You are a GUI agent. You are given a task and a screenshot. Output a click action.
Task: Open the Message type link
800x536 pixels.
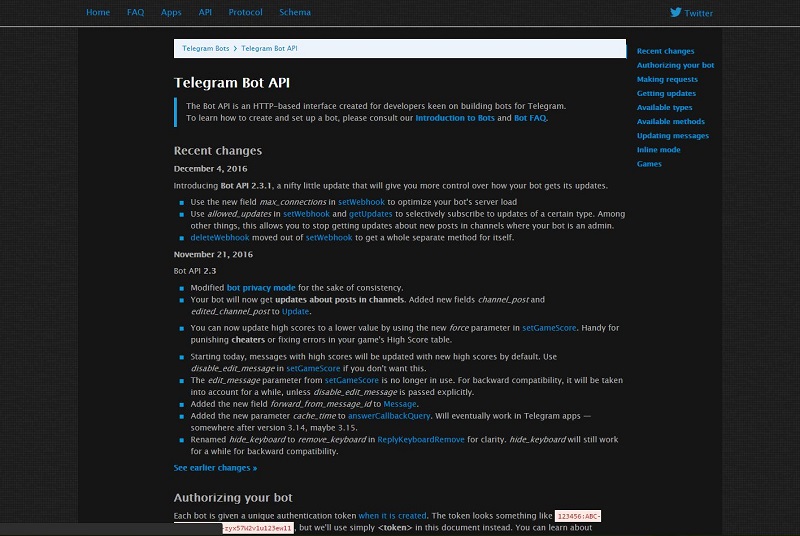pyautogui.click(x=399, y=404)
